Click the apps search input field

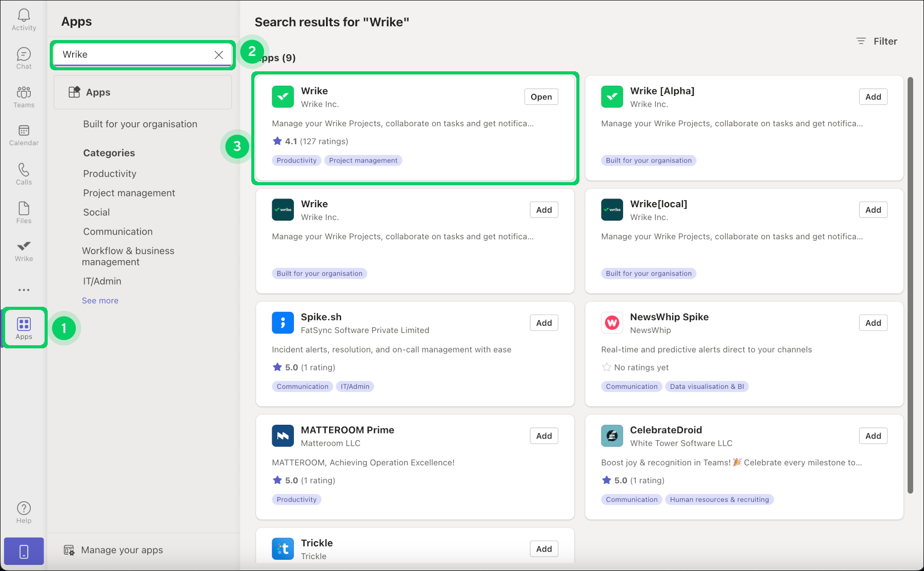point(133,55)
